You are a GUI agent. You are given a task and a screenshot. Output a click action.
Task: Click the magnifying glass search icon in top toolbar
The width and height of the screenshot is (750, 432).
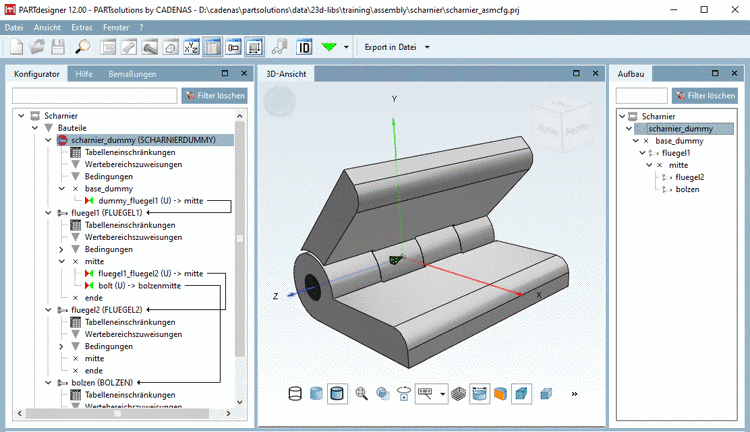[83, 47]
